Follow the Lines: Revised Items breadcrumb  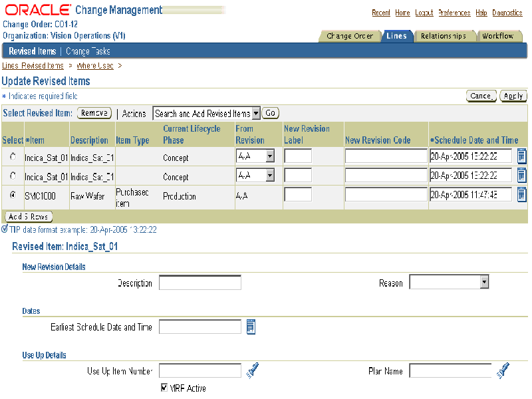tap(33, 65)
